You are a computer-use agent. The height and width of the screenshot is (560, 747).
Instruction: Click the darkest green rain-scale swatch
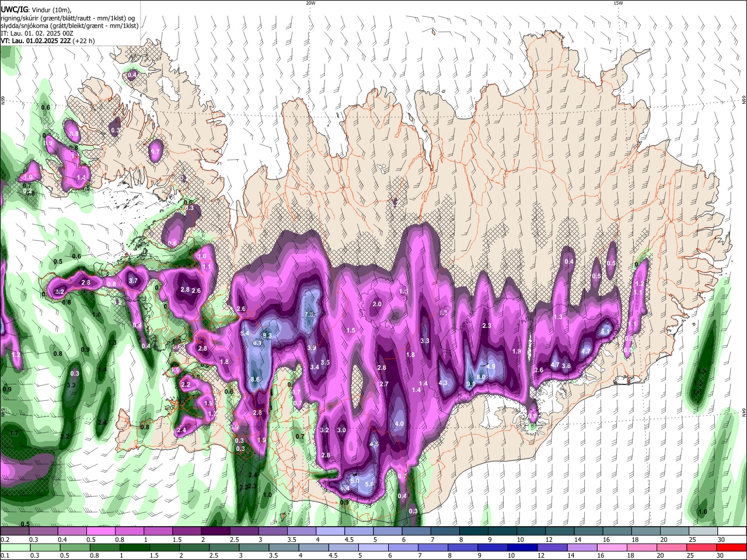[x=134, y=548]
